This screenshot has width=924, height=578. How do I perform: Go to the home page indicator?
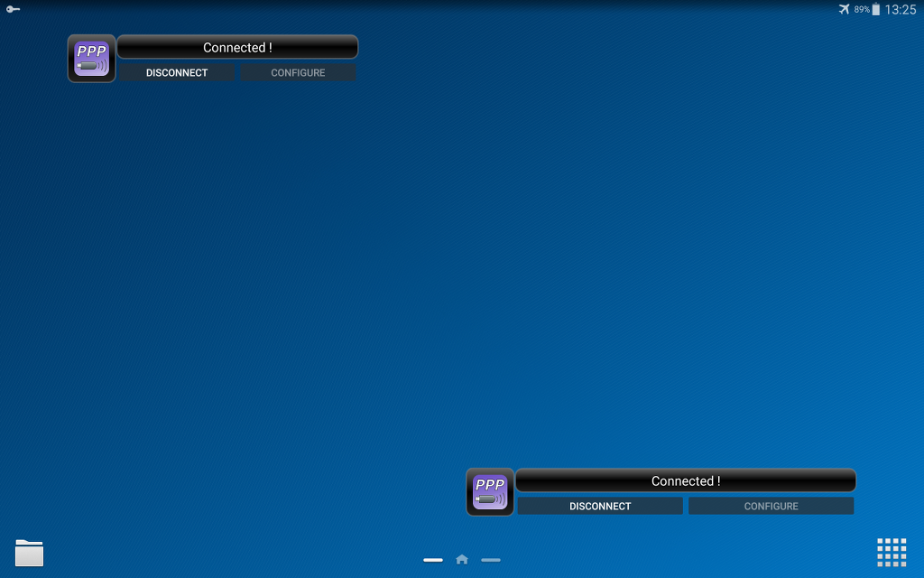(462, 559)
